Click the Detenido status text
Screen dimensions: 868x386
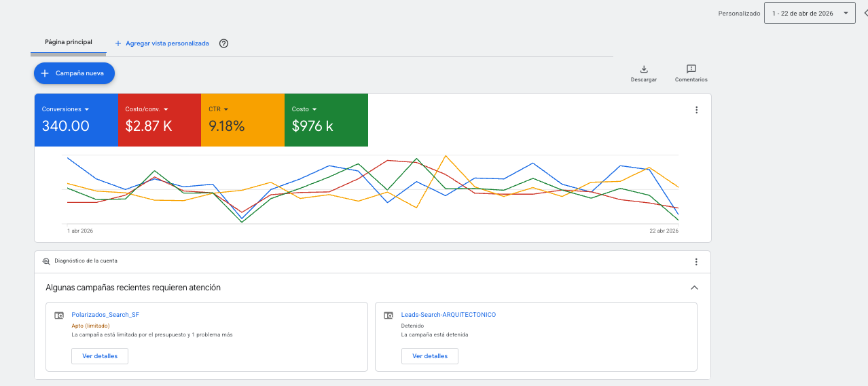(412, 326)
